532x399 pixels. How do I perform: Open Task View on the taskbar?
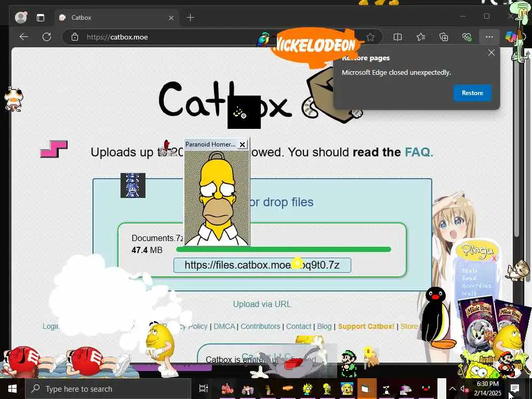point(203,389)
